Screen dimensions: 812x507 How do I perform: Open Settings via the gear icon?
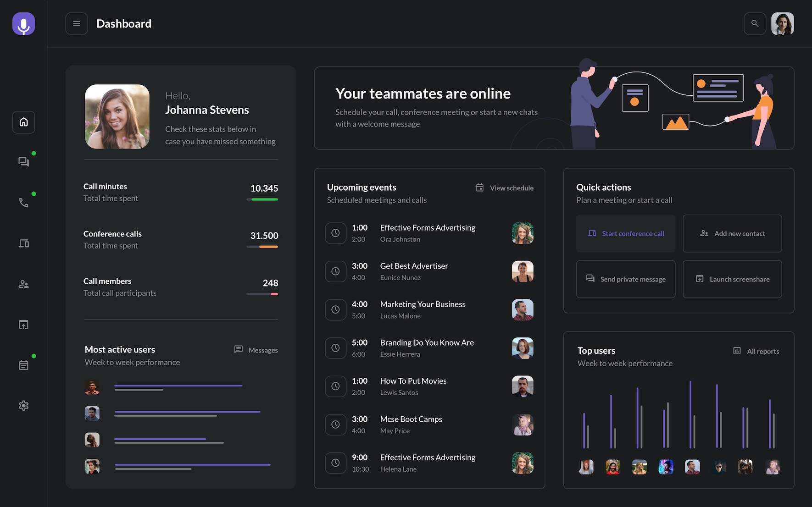tap(23, 405)
